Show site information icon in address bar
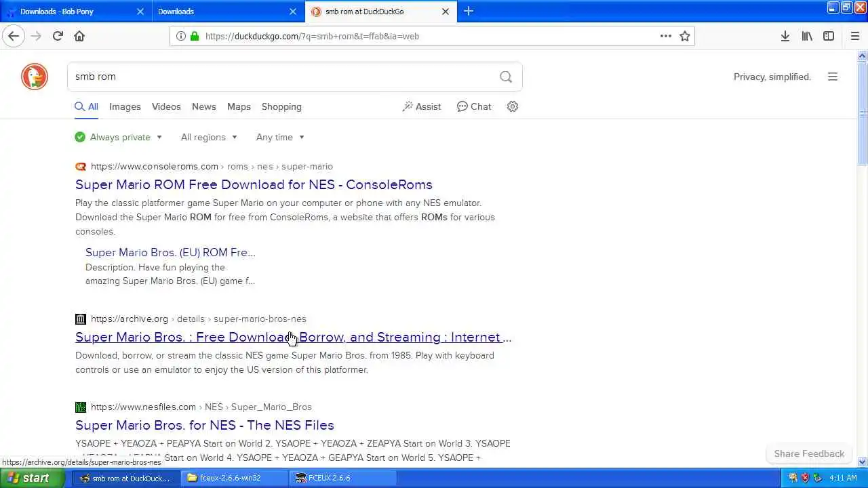This screenshot has height=488, width=868. (x=180, y=36)
